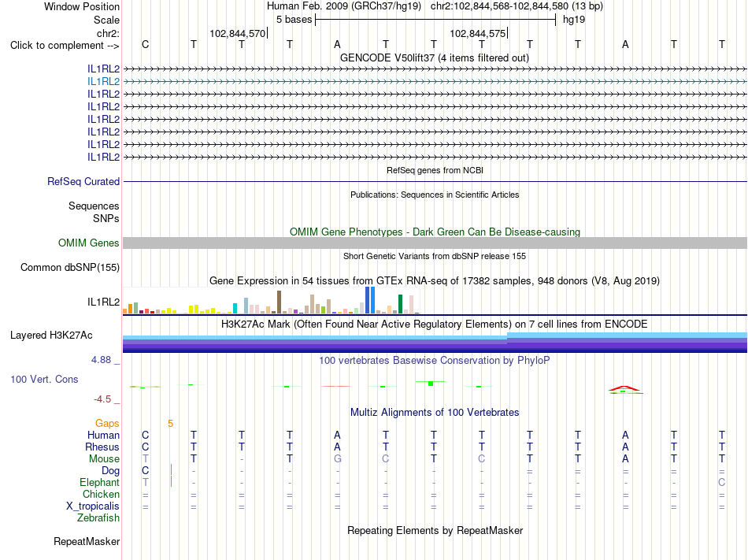Open 'Short Genetic Variants from dbSNP release 155'

click(435, 256)
